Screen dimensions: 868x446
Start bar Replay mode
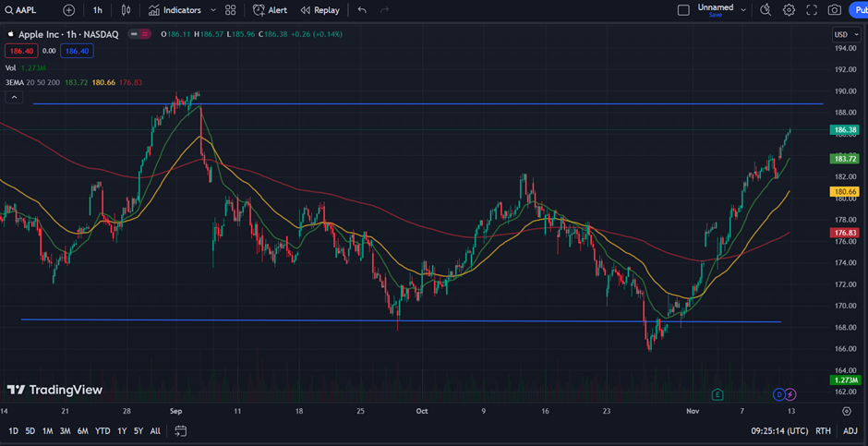[319, 10]
